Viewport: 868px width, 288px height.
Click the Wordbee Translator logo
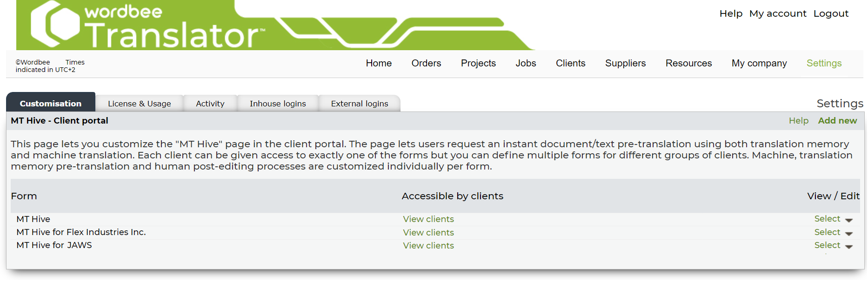coord(149,26)
